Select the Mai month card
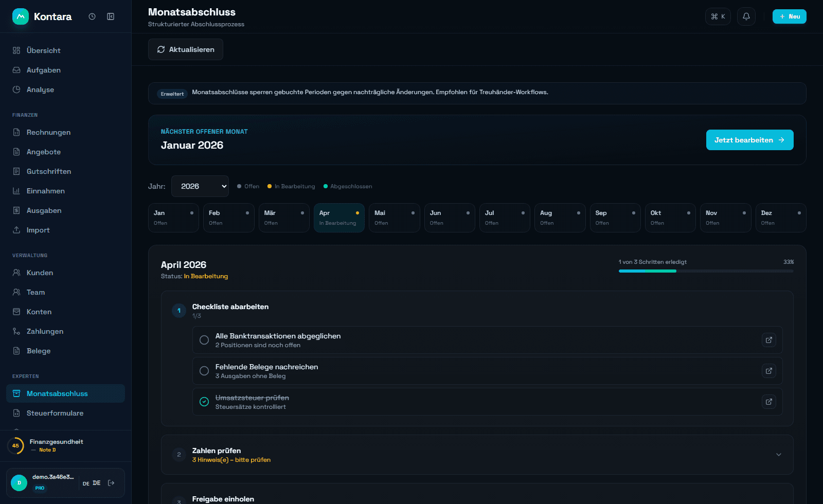The width and height of the screenshot is (823, 504). click(395, 218)
